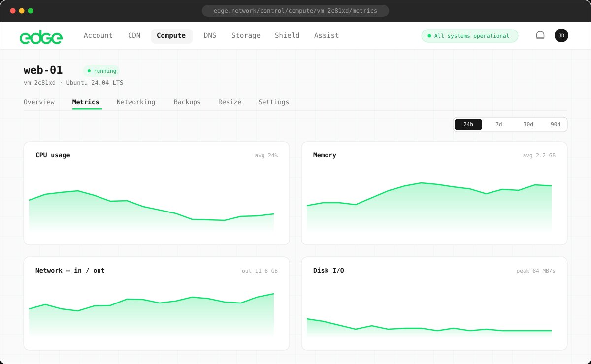Open the notifications bell
This screenshot has height=364, width=591.
[x=540, y=35]
